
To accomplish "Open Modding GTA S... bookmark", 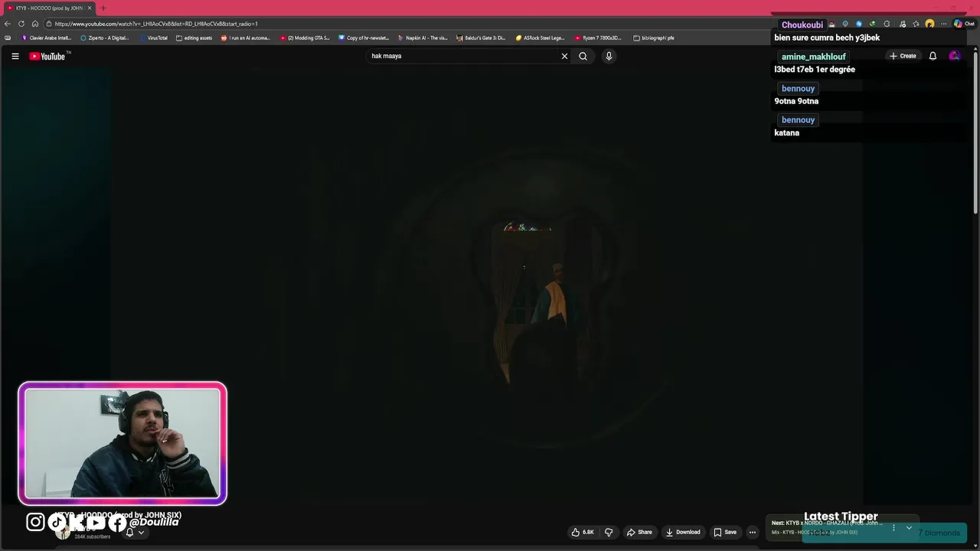I will click(305, 37).
